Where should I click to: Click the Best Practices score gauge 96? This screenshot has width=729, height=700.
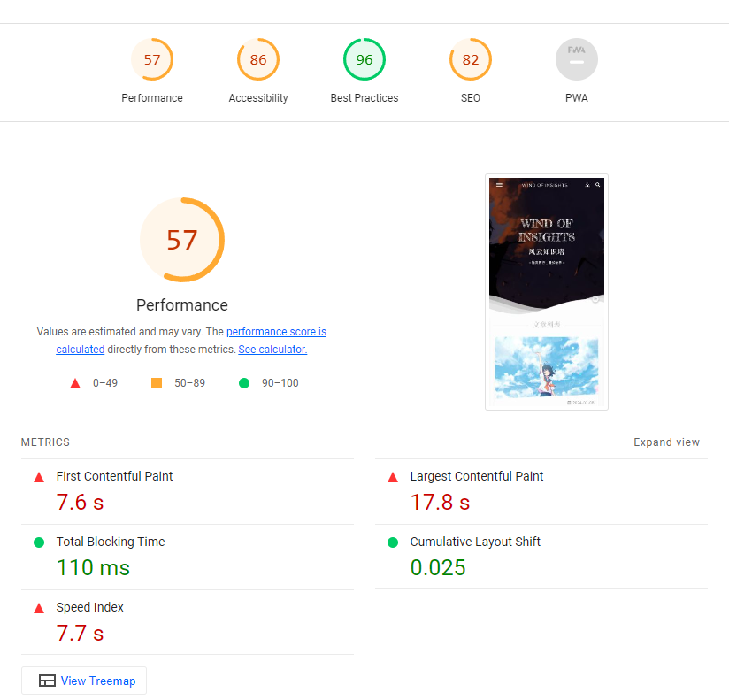coord(364,60)
